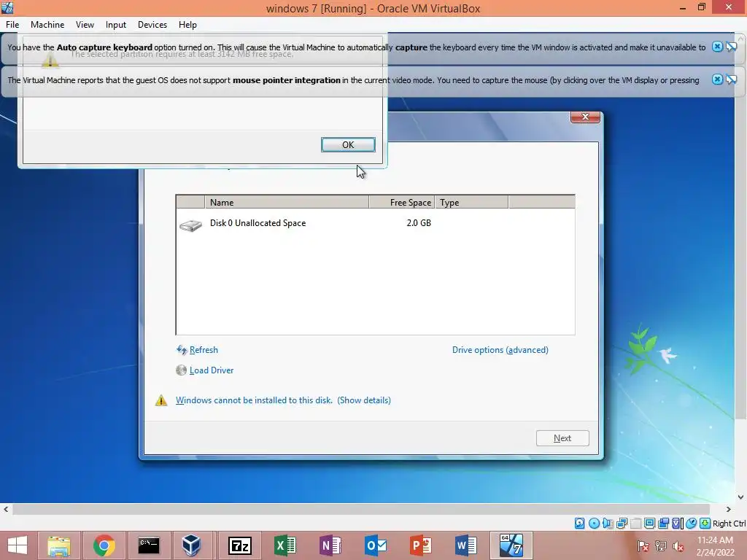
Task: Open File Explorer from the taskbar
Action: 59,545
